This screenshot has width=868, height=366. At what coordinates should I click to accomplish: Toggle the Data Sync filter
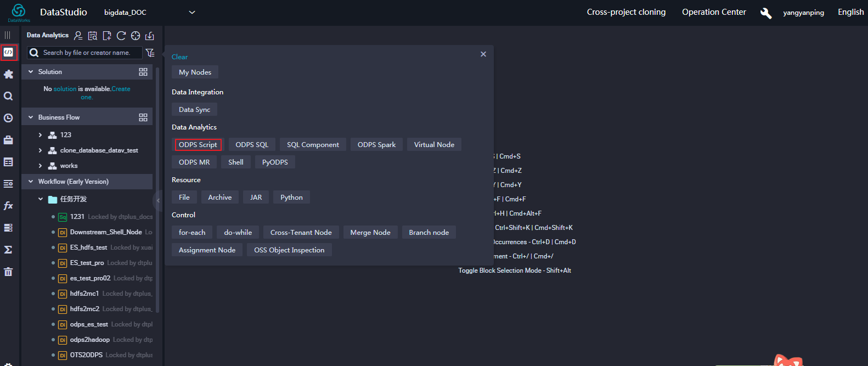click(194, 110)
